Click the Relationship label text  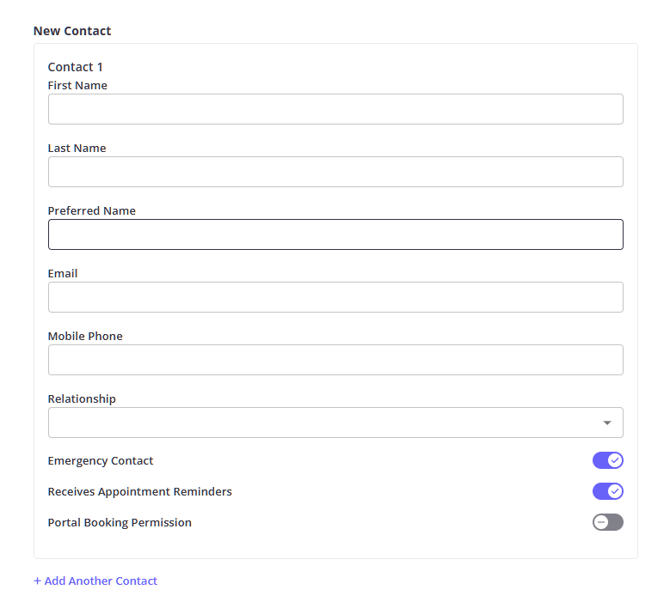[x=81, y=399]
